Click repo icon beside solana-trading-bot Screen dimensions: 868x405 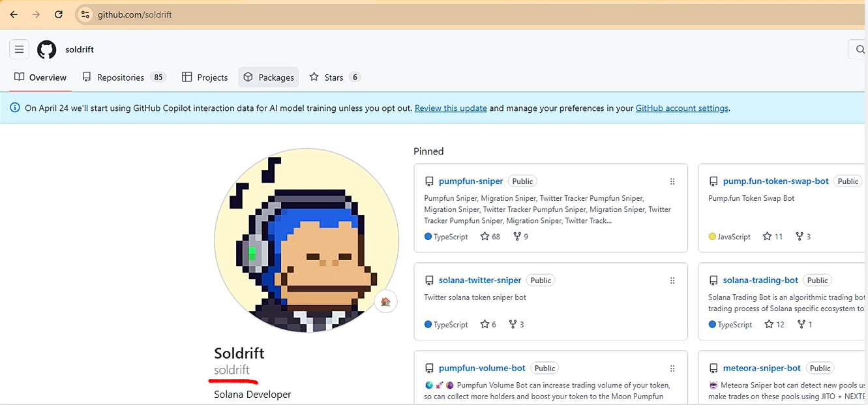713,280
